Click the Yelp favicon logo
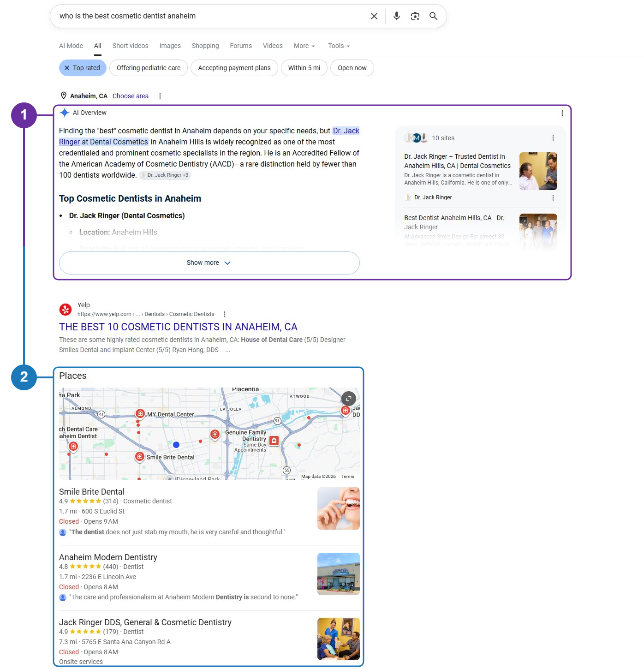Image resolution: width=644 pixels, height=669 pixels. tap(66, 310)
